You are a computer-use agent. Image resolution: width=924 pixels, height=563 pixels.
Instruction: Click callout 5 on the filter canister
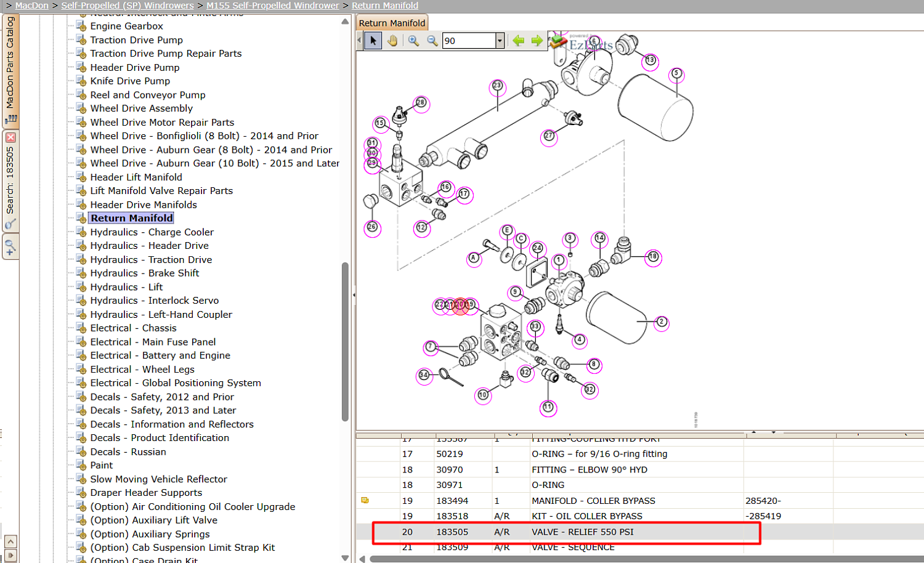pos(676,73)
